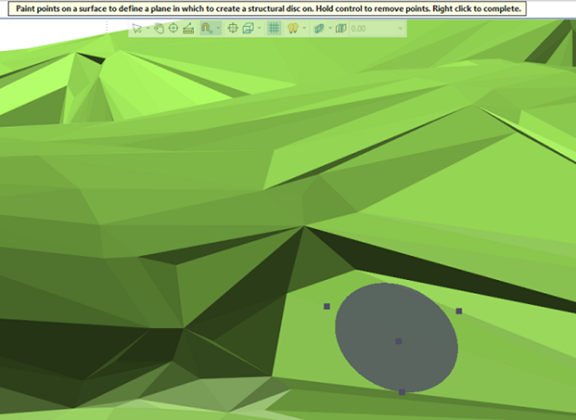
Task: Open the view cube dropdown arrow
Action: click(x=259, y=28)
